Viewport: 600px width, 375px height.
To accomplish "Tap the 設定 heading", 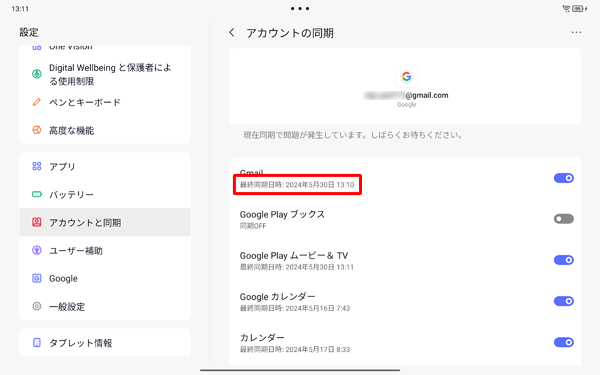I will click(29, 32).
